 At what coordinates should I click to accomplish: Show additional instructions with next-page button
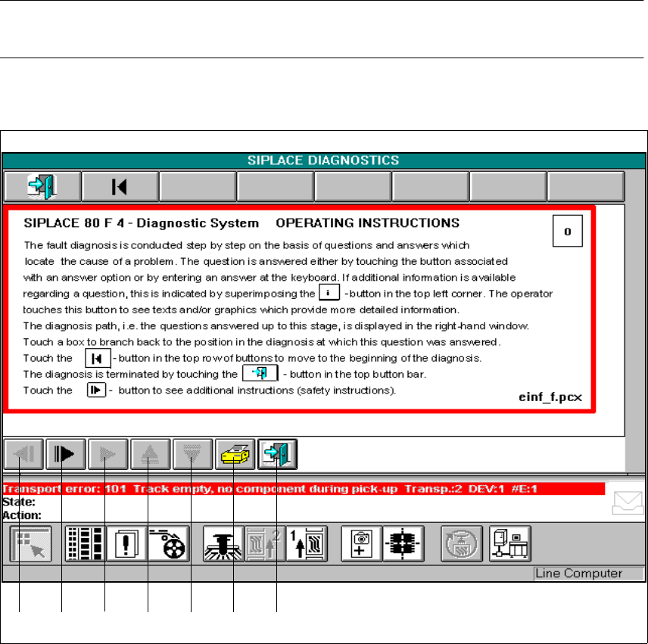coord(66,454)
